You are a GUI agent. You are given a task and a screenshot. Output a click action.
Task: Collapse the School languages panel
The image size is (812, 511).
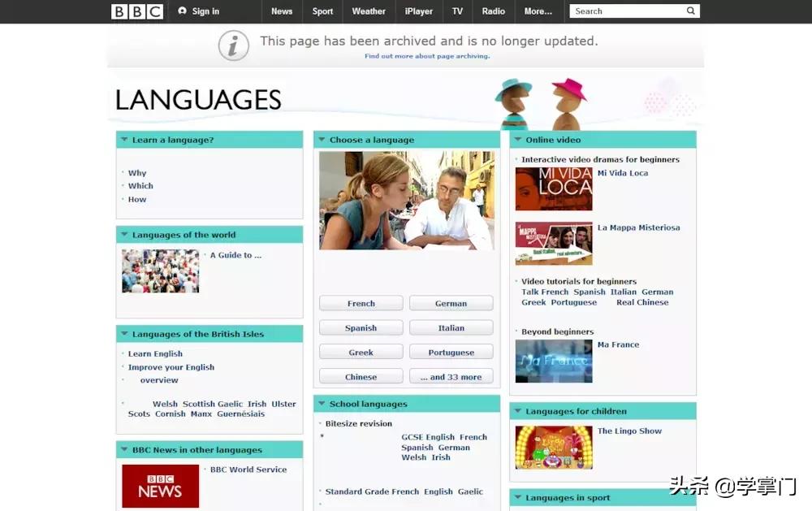click(322, 403)
